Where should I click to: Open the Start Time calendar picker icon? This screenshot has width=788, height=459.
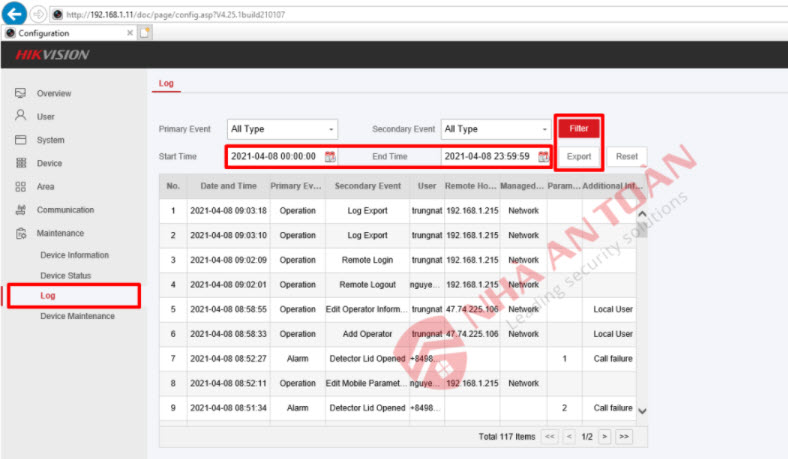(x=330, y=157)
